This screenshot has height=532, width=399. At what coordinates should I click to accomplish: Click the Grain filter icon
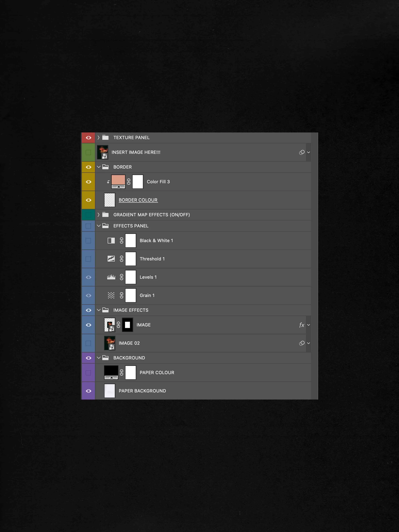pyautogui.click(x=111, y=295)
